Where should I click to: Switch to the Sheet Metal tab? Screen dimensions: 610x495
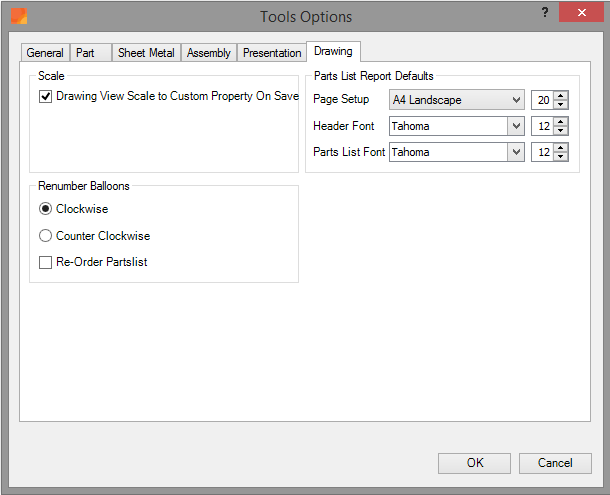[146, 53]
